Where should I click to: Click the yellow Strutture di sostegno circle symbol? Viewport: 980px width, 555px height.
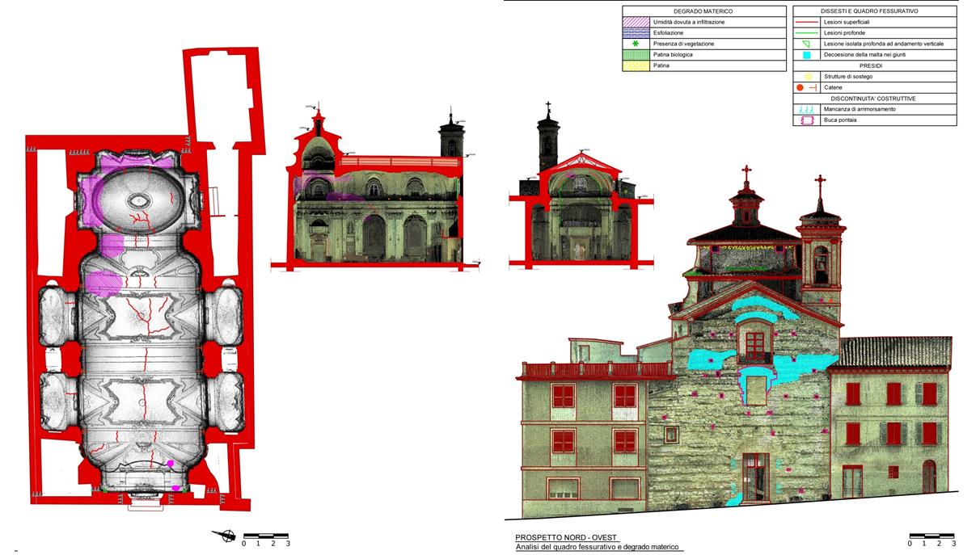pyautogui.click(x=805, y=77)
